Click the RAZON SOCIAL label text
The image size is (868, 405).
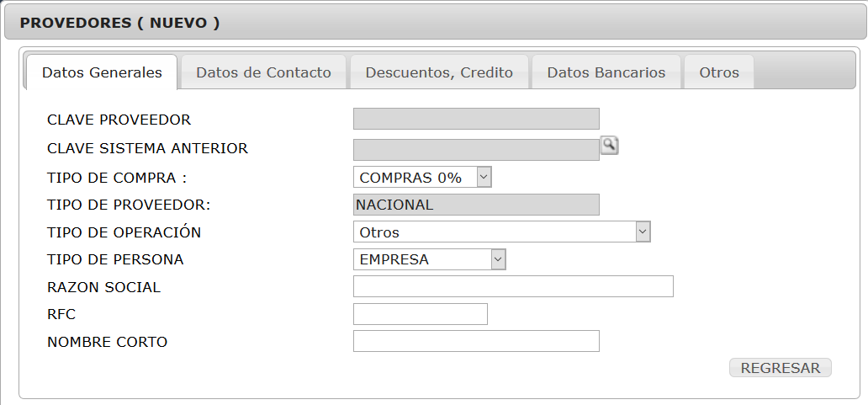tap(104, 287)
